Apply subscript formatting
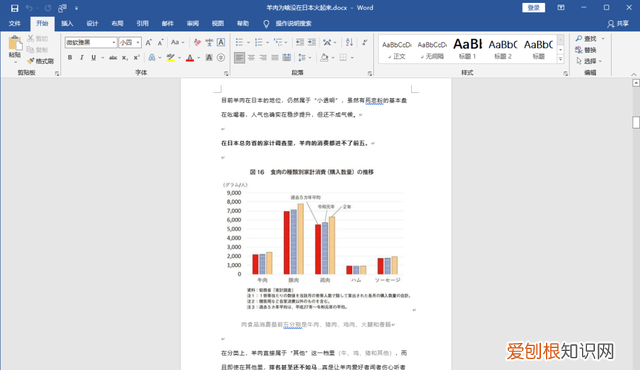Image resolution: width=640 pixels, height=370 pixels. [124, 58]
